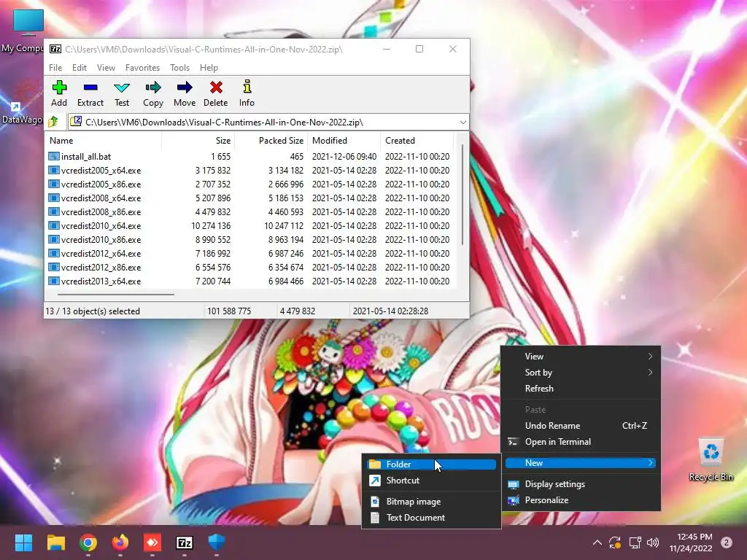
Task: Switch to 7-Zip taskbar icon
Action: pyautogui.click(x=185, y=542)
